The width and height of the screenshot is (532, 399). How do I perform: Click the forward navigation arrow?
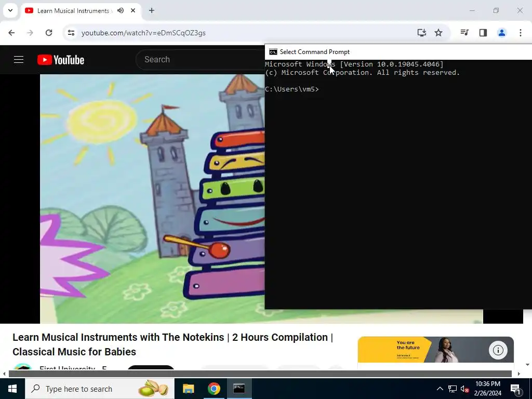[x=30, y=33]
